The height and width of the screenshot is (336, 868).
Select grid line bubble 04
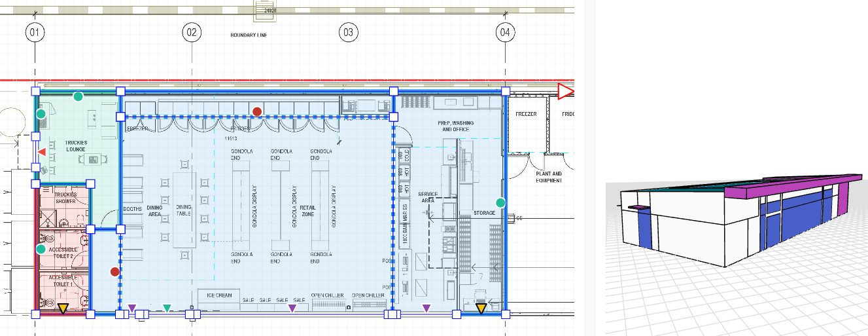pyautogui.click(x=504, y=31)
